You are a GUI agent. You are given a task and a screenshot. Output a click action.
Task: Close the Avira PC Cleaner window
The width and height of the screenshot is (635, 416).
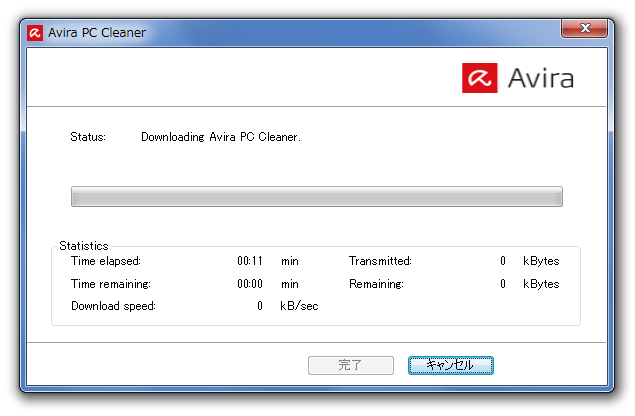click(x=584, y=28)
